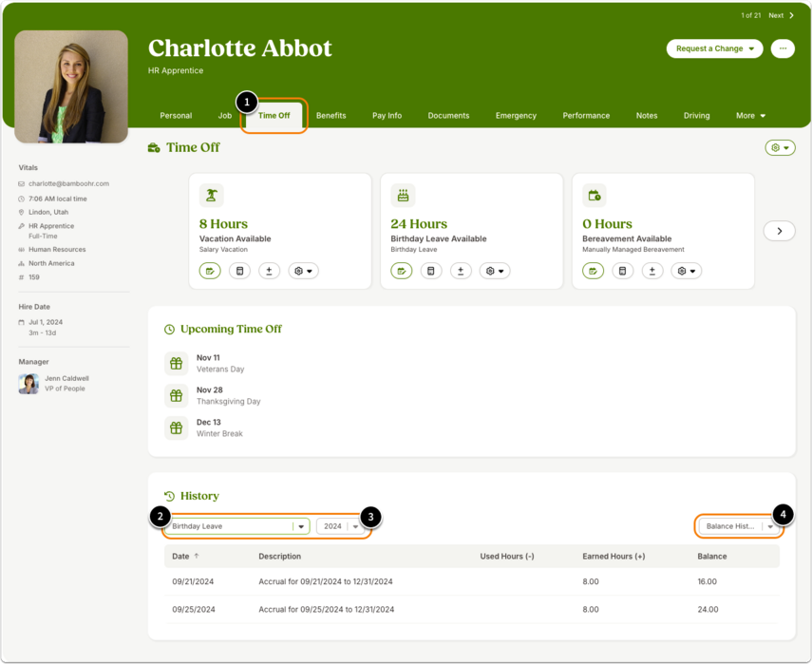Open the Balance History view dropdown
812x664 pixels.
[x=739, y=526]
